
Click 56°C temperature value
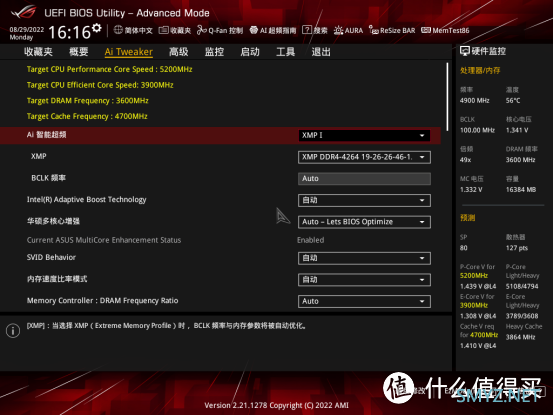[x=513, y=100]
